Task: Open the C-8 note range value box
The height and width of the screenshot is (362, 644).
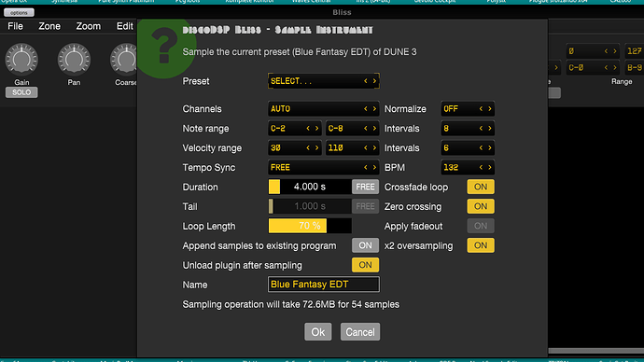Action: pyautogui.click(x=353, y=129)
